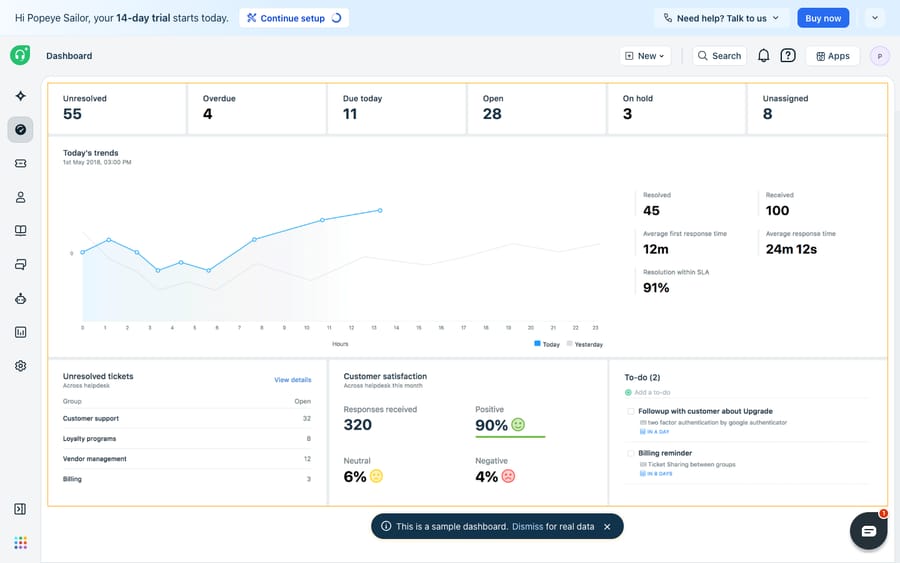Open the chat widget bubble

868,531
